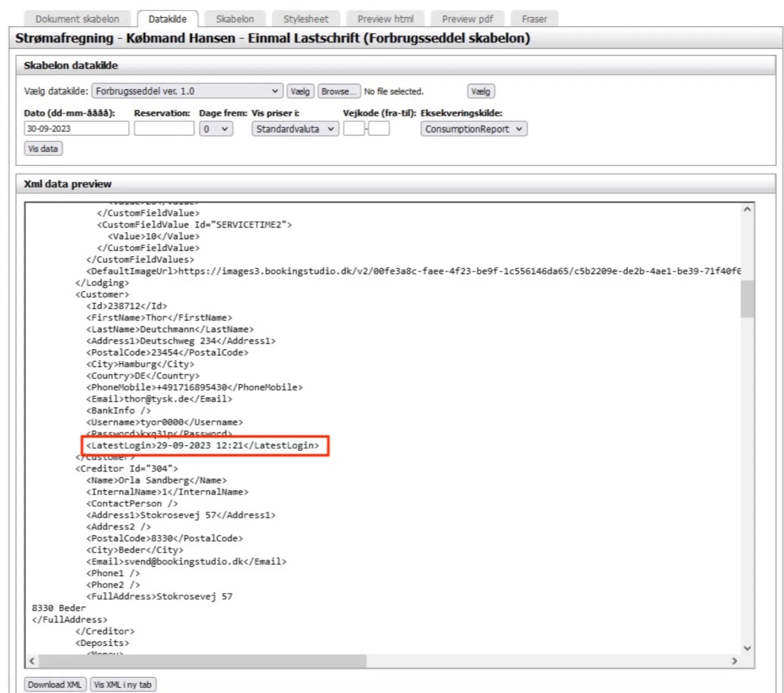Click Vælg button next to datakilde dropdown
This screenshot has width=784, height=693.
[300, 91]
